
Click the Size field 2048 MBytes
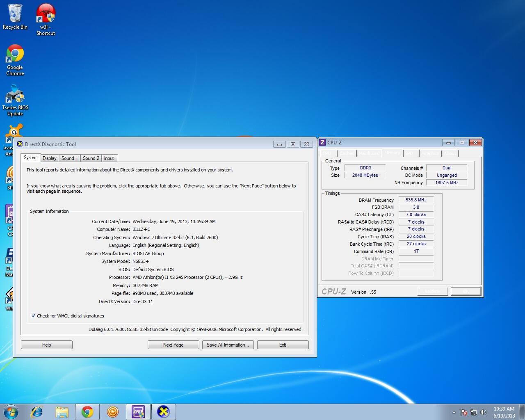[365, 176]
